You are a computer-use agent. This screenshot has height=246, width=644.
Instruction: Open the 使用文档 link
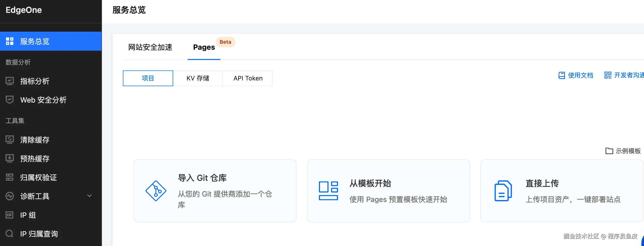[x=576, y=75]
